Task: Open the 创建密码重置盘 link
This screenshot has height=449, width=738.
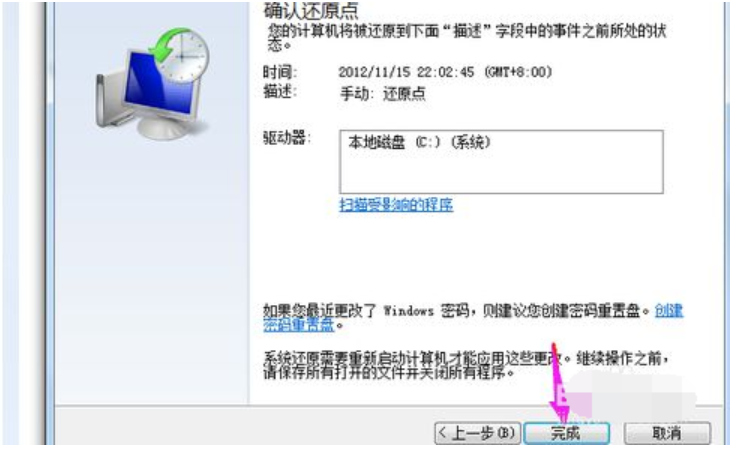Action: [473, 318]
